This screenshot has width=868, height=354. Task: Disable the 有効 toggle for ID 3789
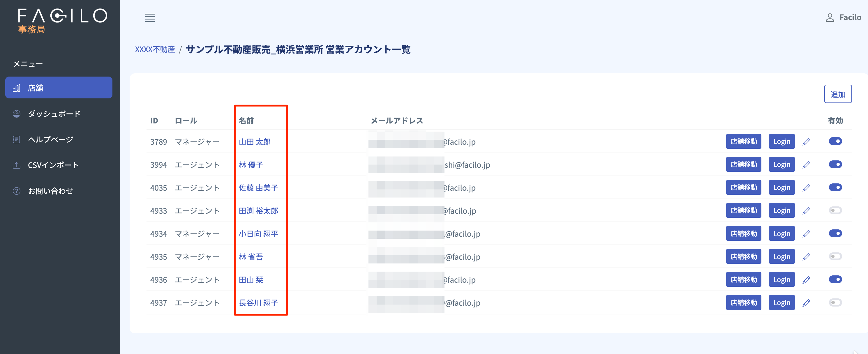(835, 141)
